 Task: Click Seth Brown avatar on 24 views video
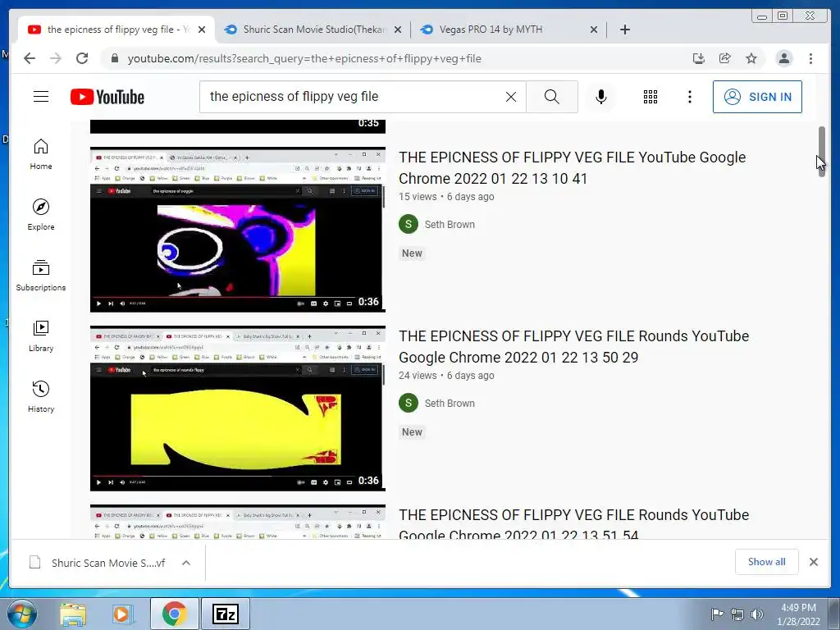409,403
